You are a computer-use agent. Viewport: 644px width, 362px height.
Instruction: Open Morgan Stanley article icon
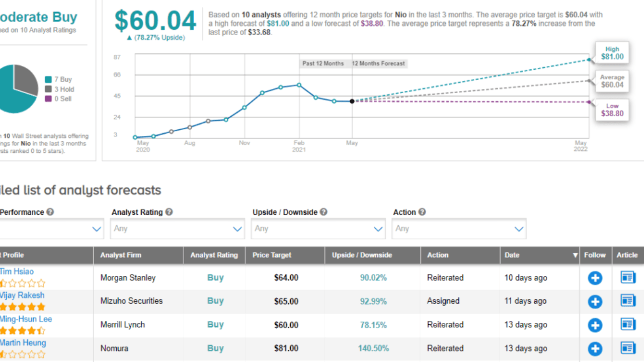coord(628,278)
